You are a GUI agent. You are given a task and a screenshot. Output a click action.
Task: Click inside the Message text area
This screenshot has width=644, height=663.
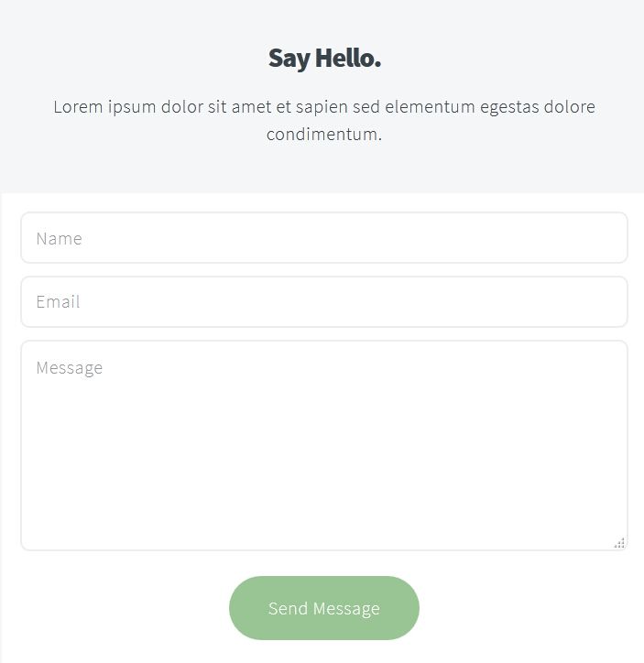(x=323, y=446)
